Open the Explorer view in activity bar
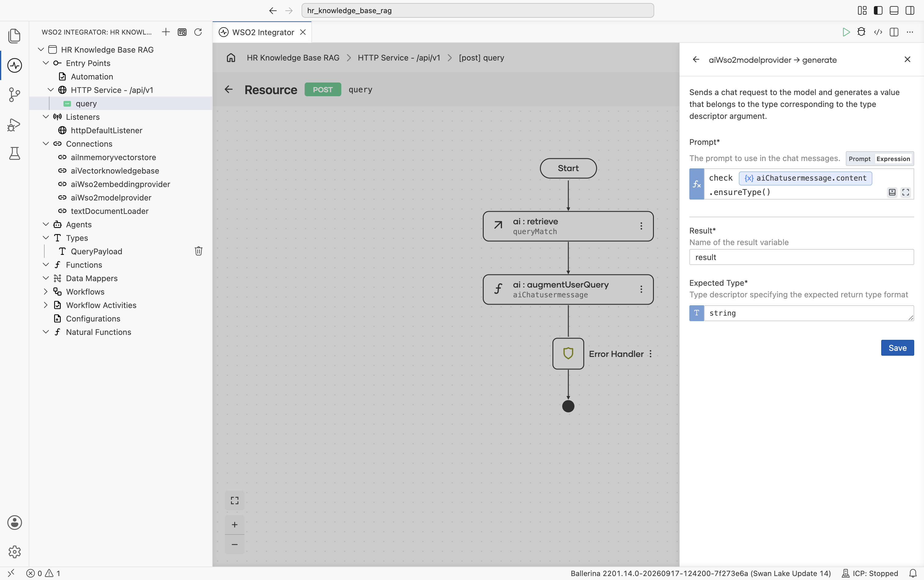Screen dimensions: 924x580 tap(14, 36)
